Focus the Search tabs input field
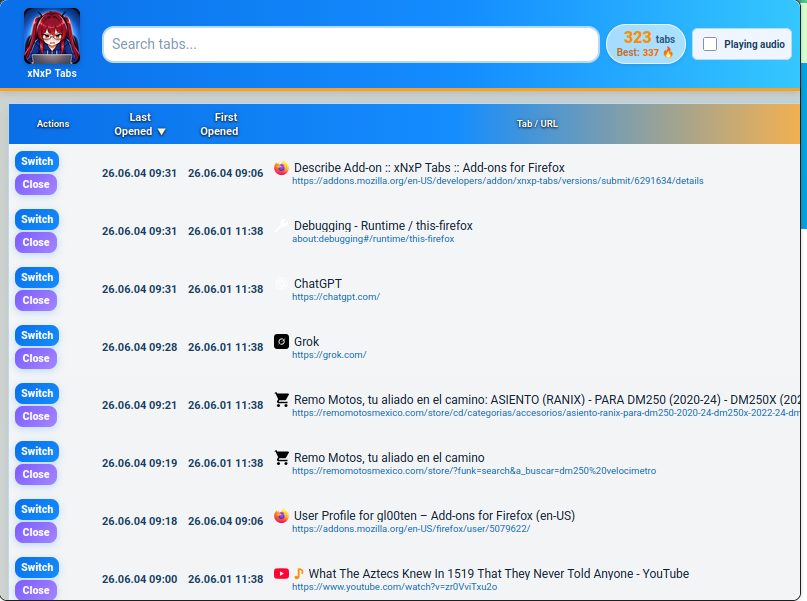Image resolution: width=807 pixels, height=601 pixels. (351, 44)
